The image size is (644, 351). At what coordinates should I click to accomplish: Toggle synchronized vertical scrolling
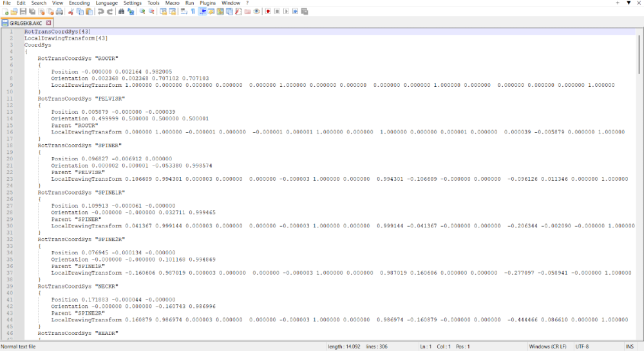coord(163,12)
